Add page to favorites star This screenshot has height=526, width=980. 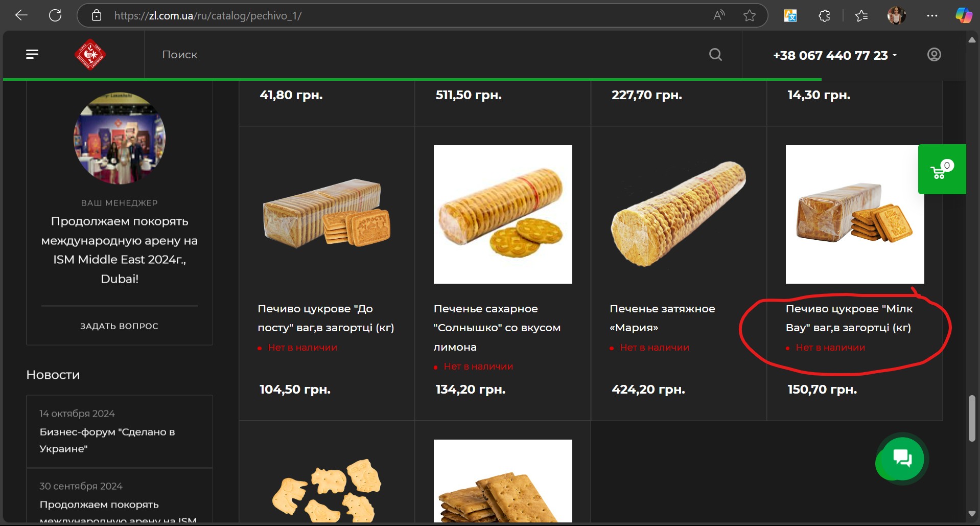750,15
